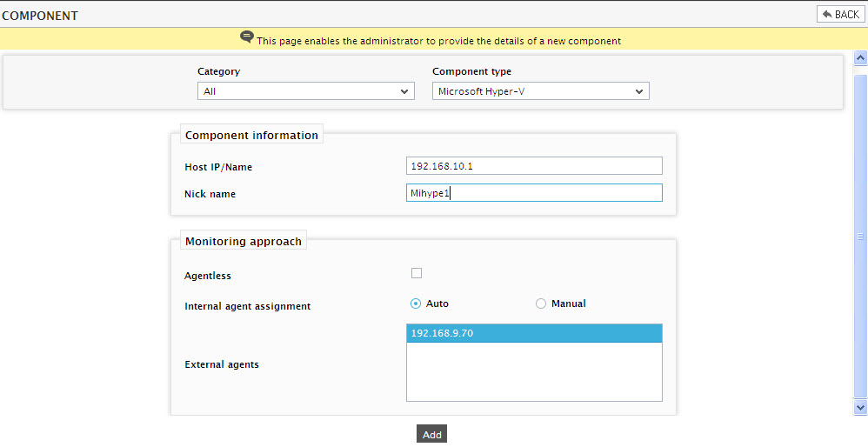Click the scroll down arrow icon

click(x=860, y=407)
